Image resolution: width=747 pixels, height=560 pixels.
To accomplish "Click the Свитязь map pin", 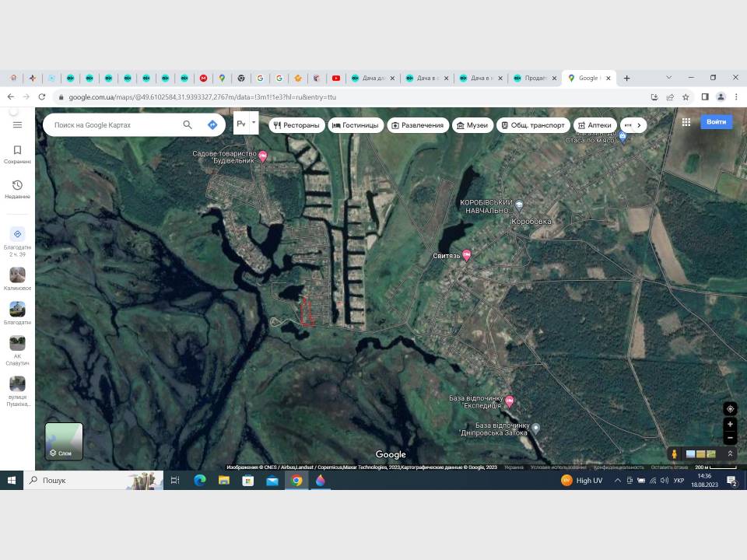I will 467,255.
